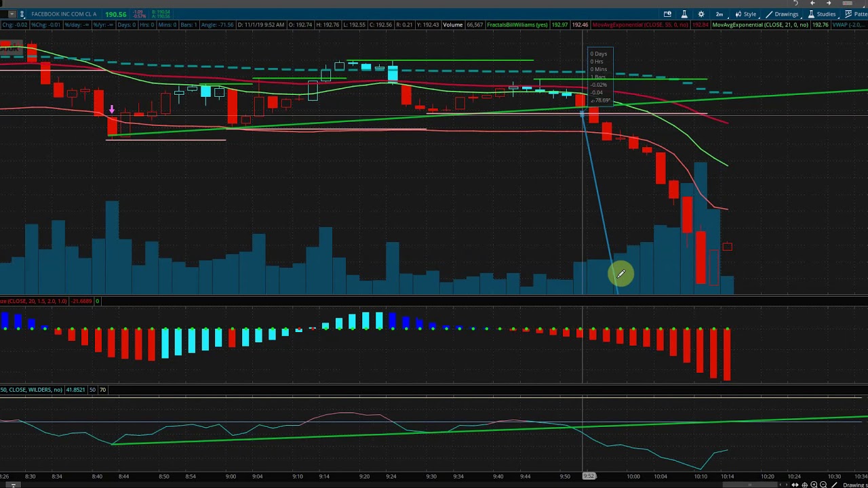Click the squeeze value -21.6889 label
This screenshot has height=488, width=868.
click(x=81, y=301)
